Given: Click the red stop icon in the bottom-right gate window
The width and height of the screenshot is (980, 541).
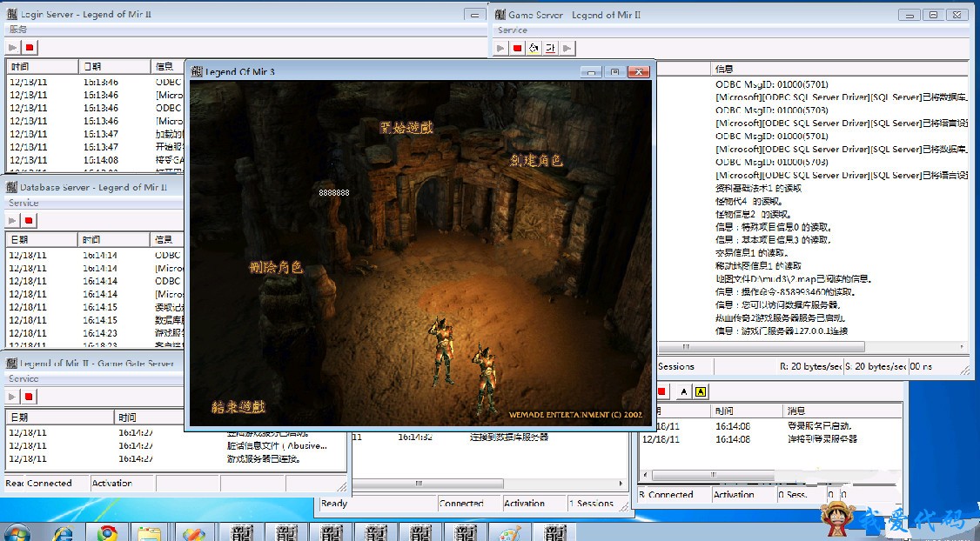Looking at the screenshot, I should [x=661, y=391].
